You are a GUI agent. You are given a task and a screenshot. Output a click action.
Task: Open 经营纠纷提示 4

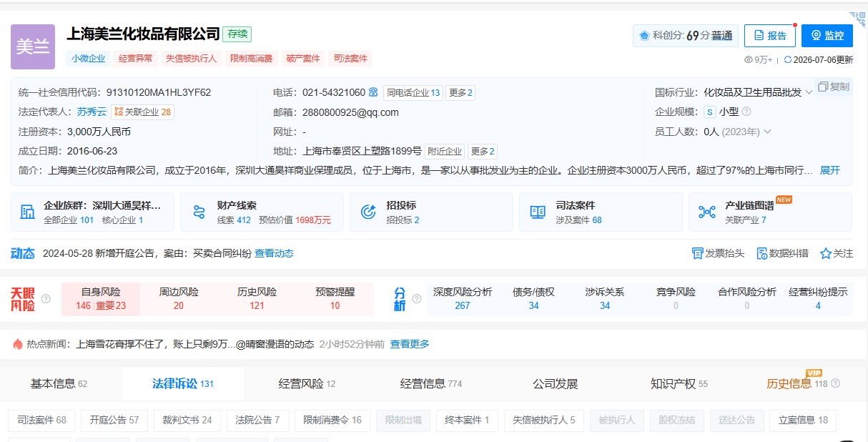click(x=818, y=299)
